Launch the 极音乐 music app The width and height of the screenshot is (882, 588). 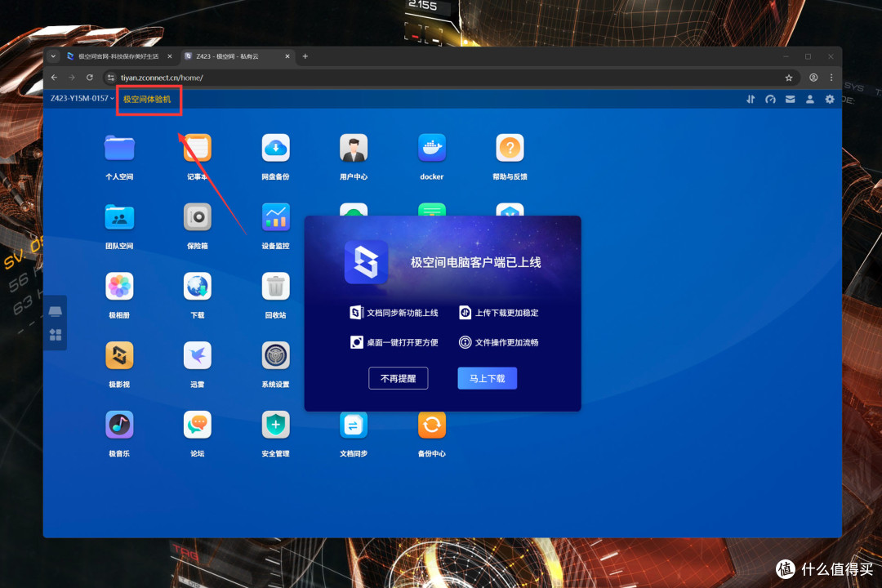click(x=119, y=425)
